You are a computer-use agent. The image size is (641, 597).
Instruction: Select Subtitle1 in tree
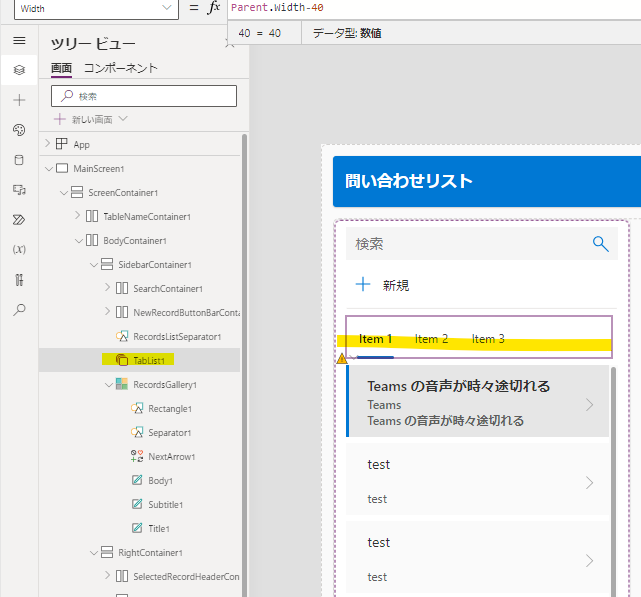point(166,504)
